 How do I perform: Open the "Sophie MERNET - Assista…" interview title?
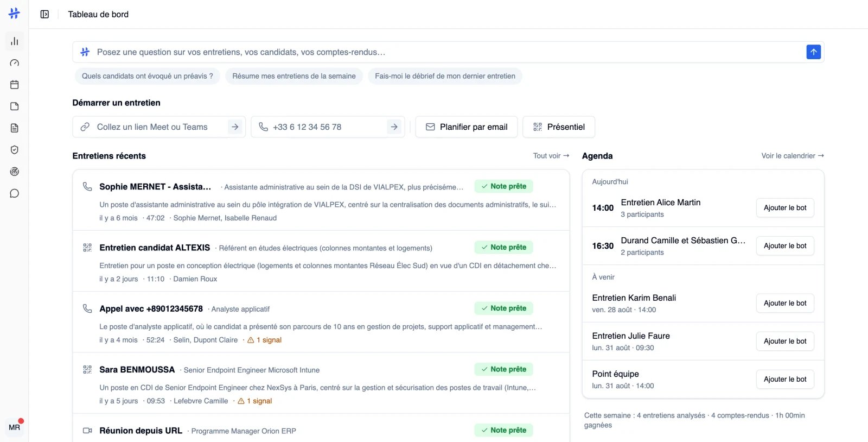point(155,187)
